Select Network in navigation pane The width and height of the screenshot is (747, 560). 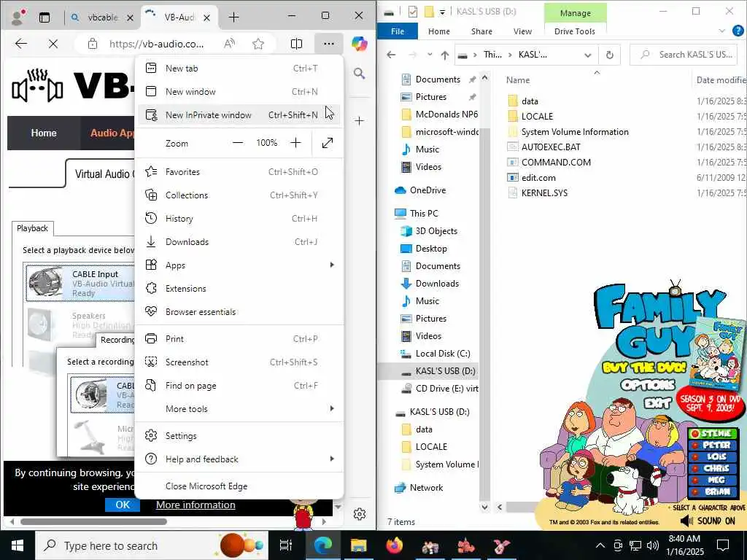[x=426, y=488]
